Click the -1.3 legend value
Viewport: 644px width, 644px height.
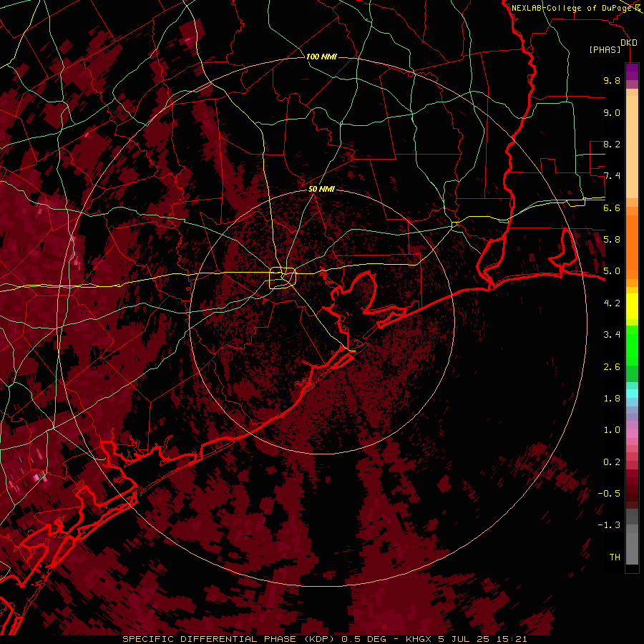tap(609, 525)
